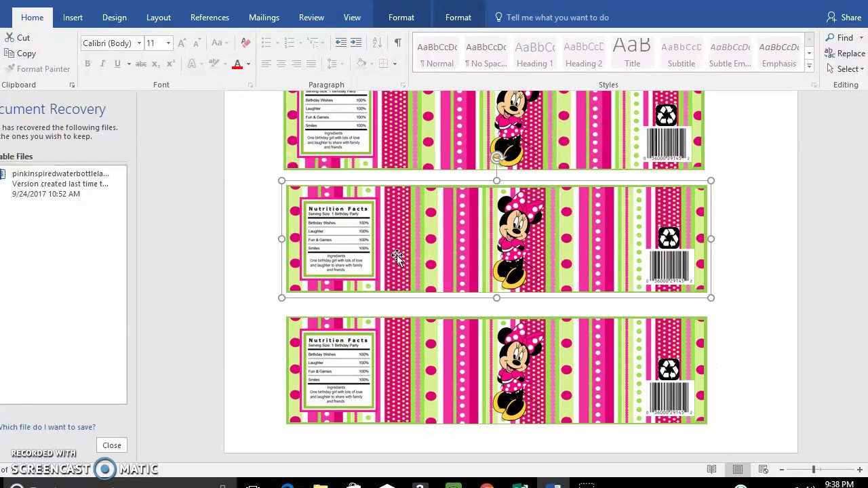Open the References tab
868x488 pixels.
click(x=210, y=18)
